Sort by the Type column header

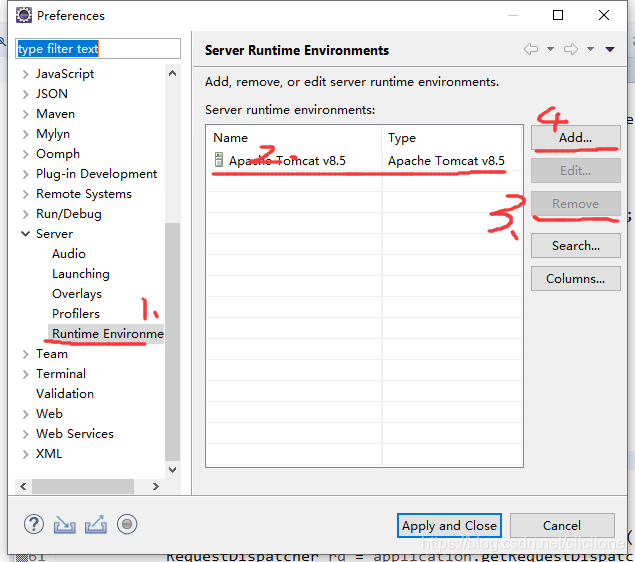452,138
